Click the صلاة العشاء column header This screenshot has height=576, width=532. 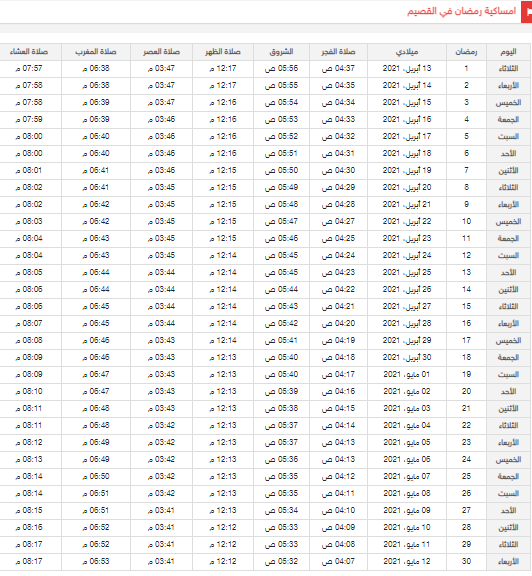(29, 52)
